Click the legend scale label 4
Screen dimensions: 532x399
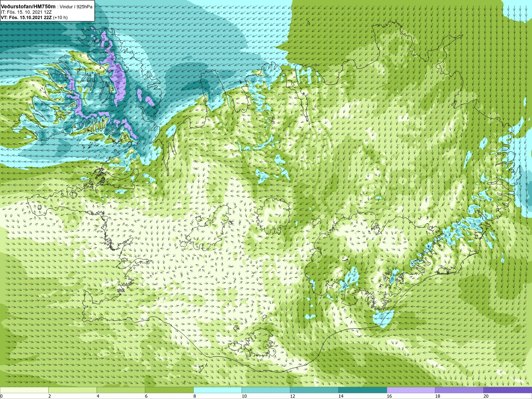click(x=98, y=396)
